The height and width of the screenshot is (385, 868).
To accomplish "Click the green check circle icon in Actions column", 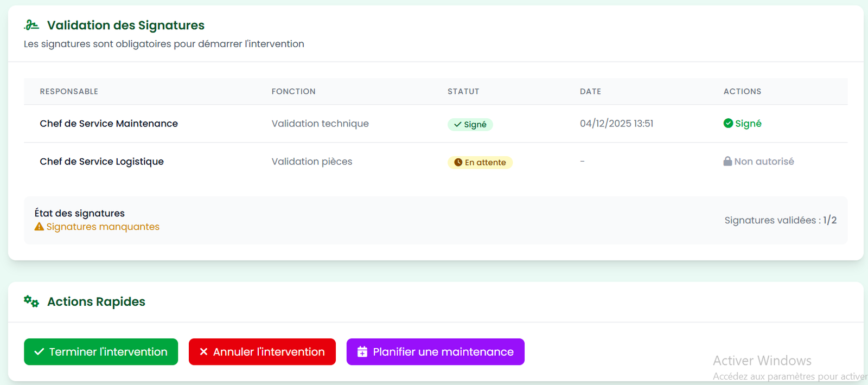I will [x=728, y=124].
